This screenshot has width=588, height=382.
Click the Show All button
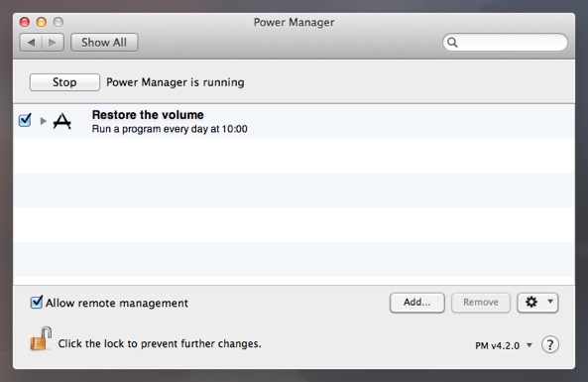[x=104, y=43]
